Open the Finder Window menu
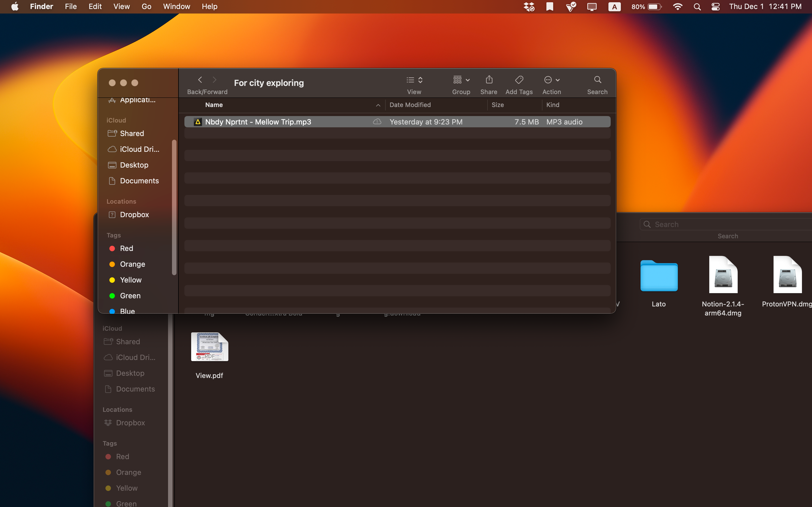 pyautogui.click(x=175, y=6)
